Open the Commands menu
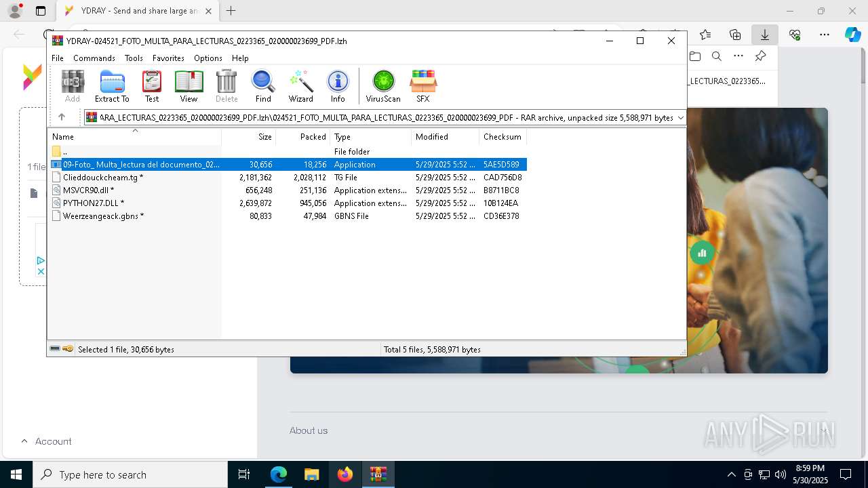Image resolution: width=868 pixels, height=488 pixels. coord(94,58)
